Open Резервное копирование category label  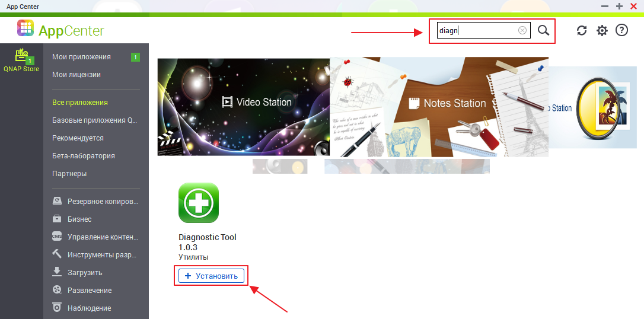coord(103,202)
